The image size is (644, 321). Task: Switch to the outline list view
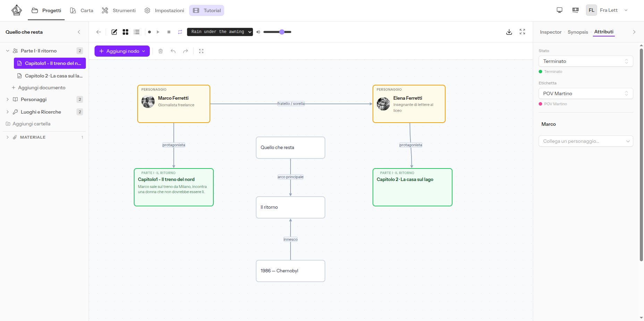click(x=137, y=32)
